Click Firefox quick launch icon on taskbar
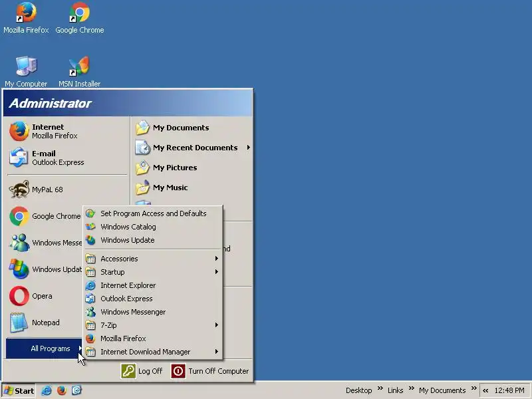This screenshot has width=532, height=399. tap(61, 390)
